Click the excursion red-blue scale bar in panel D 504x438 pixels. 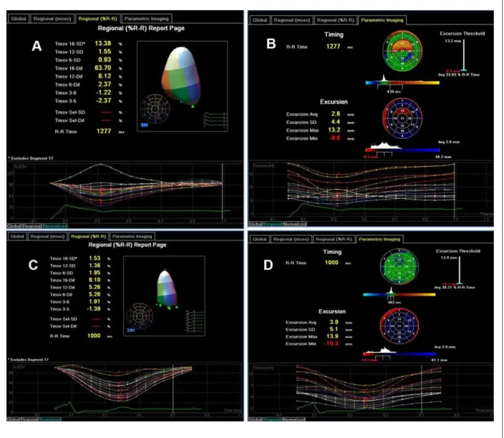coord(399,354)
